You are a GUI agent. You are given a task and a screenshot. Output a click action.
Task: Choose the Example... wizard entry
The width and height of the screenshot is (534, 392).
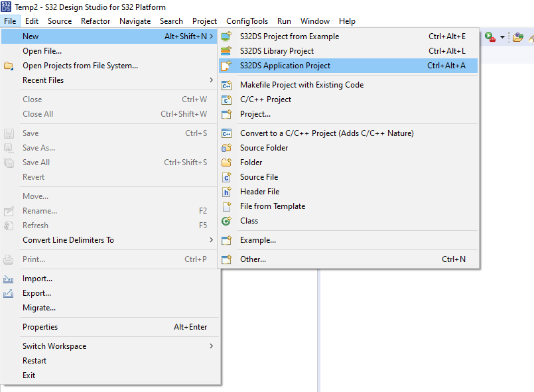[x=253, y=239]
